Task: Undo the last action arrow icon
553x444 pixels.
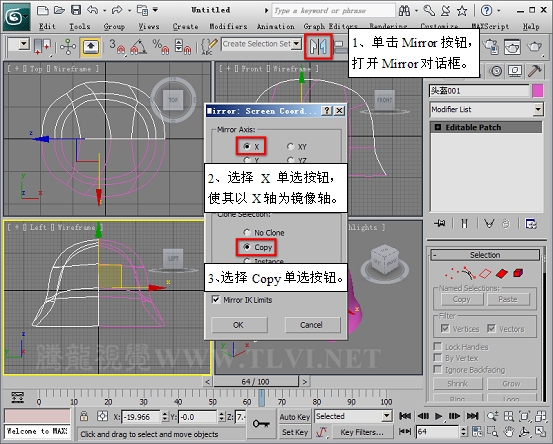Action: 92,10
